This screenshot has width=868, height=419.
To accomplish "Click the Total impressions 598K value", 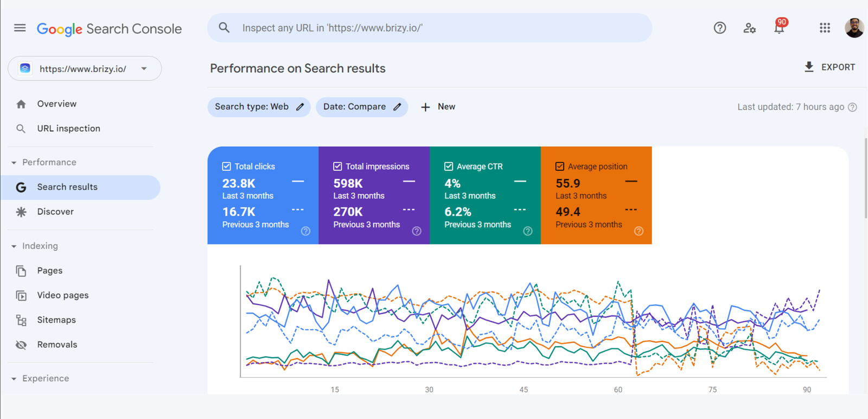I will tap(348, 183).
